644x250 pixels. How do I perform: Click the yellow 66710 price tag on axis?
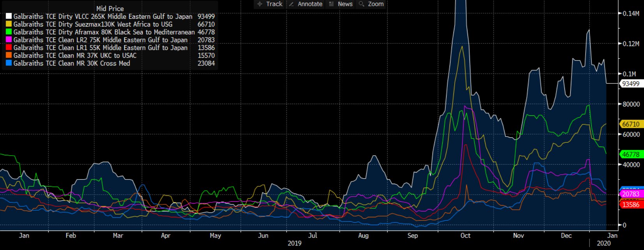pos(631,124)
